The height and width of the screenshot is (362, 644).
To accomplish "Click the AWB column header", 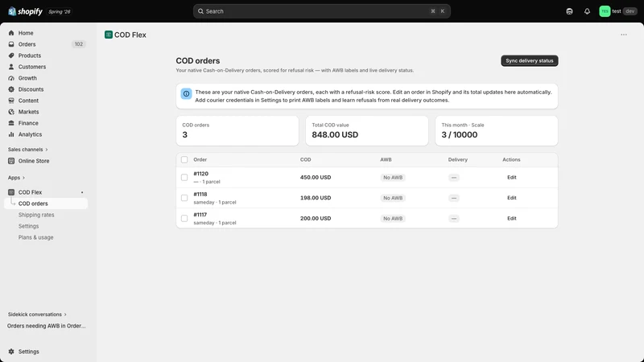I will click(386, 159).
